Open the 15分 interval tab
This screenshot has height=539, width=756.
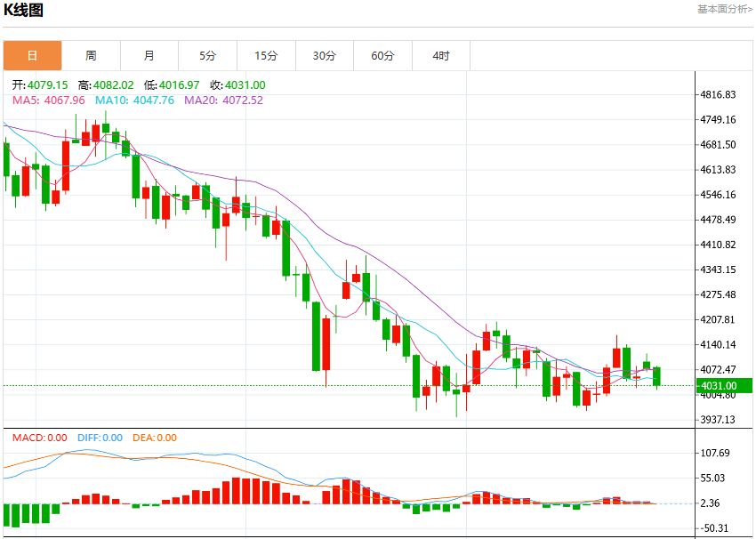[266, 55]
